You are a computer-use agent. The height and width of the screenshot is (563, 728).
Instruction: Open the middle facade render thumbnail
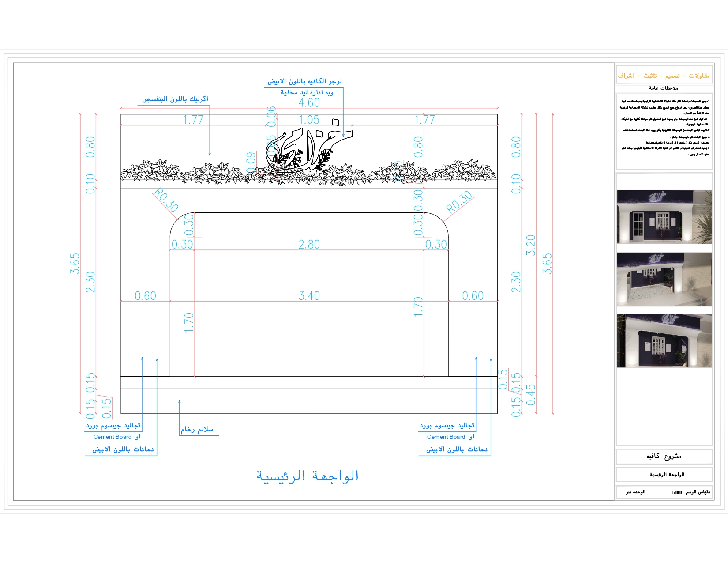point(664,280)
